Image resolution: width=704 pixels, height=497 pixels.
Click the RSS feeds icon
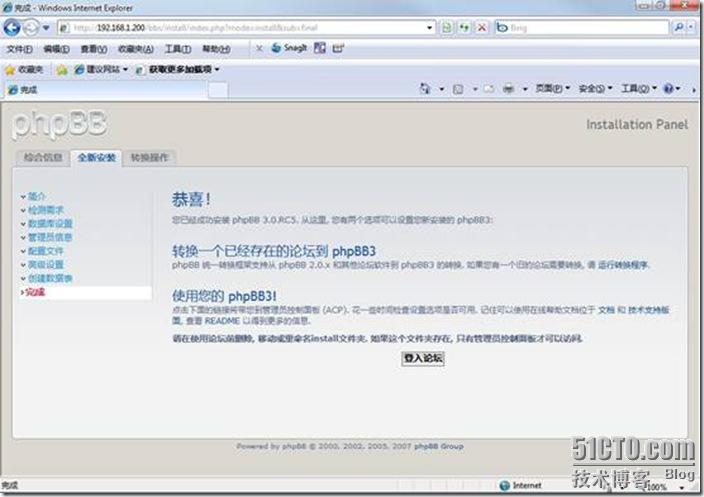coord(458,89)
